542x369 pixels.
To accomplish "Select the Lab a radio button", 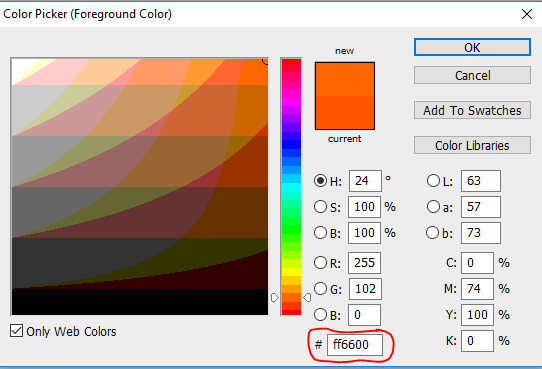I will (433, 207).
